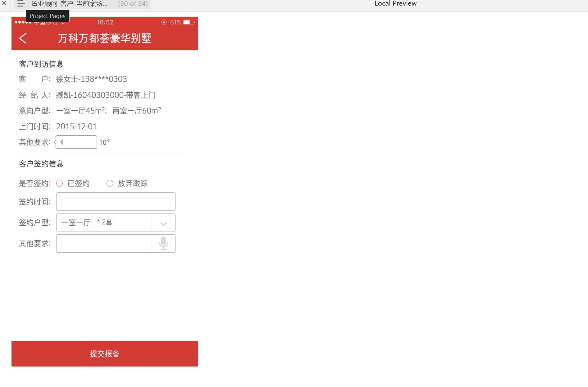Select the 放弃跟踪 radio button
Image resolution: width=588 pixels, height=387 pixels.
110,183
